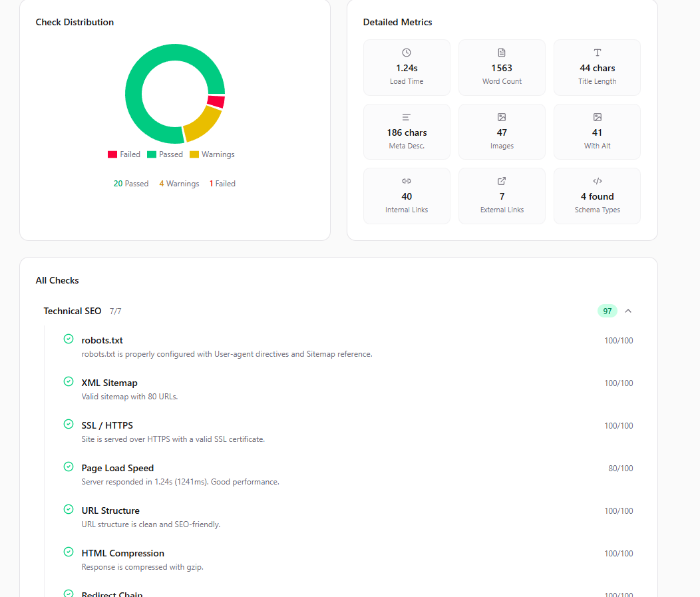The height and width of the screenshot is (597, 700).
Task: Click the T icon above Title Length
Action: click(x=598, y=53)
